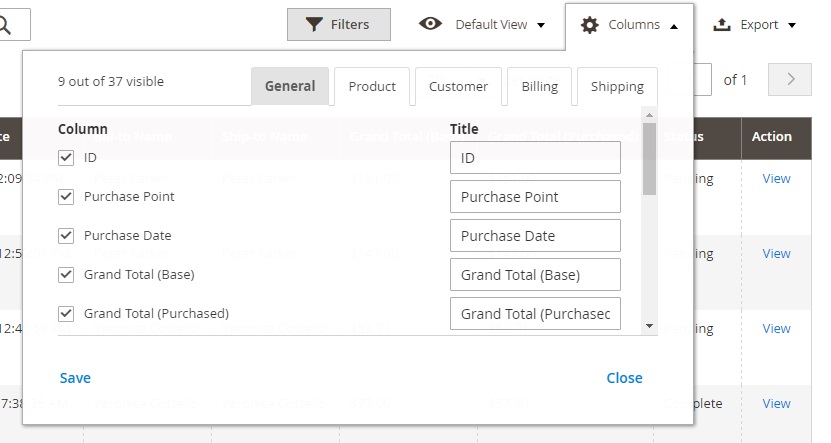The image size is (831, 443).
Task: Click the Grand Total (Purchased) column label
Action: coord(156,313)
